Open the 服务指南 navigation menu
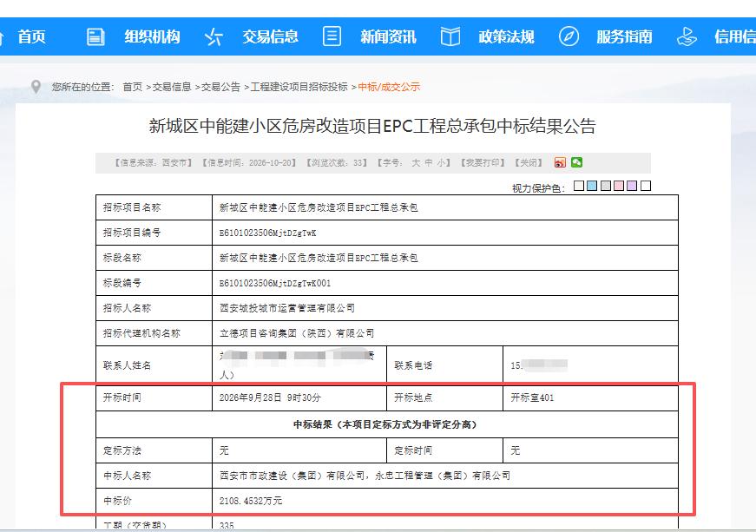The image size is (756, 532). pos(624,36)
